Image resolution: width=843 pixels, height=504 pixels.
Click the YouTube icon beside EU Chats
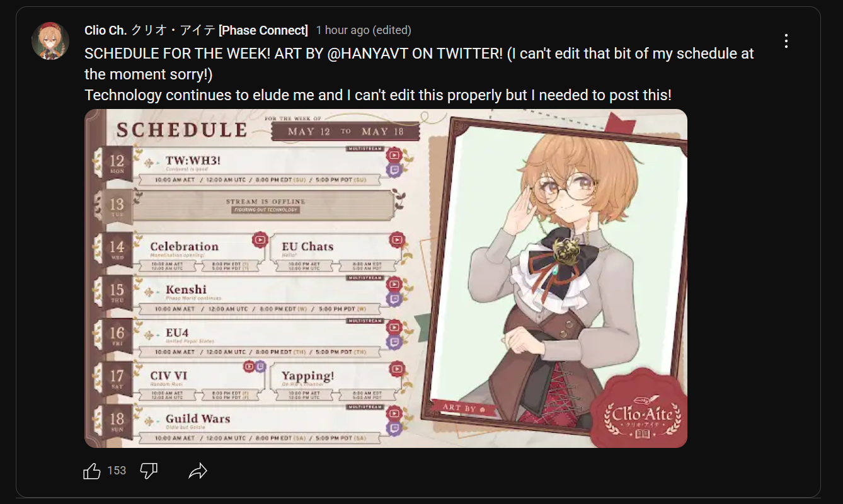click(x=397, y=239)
